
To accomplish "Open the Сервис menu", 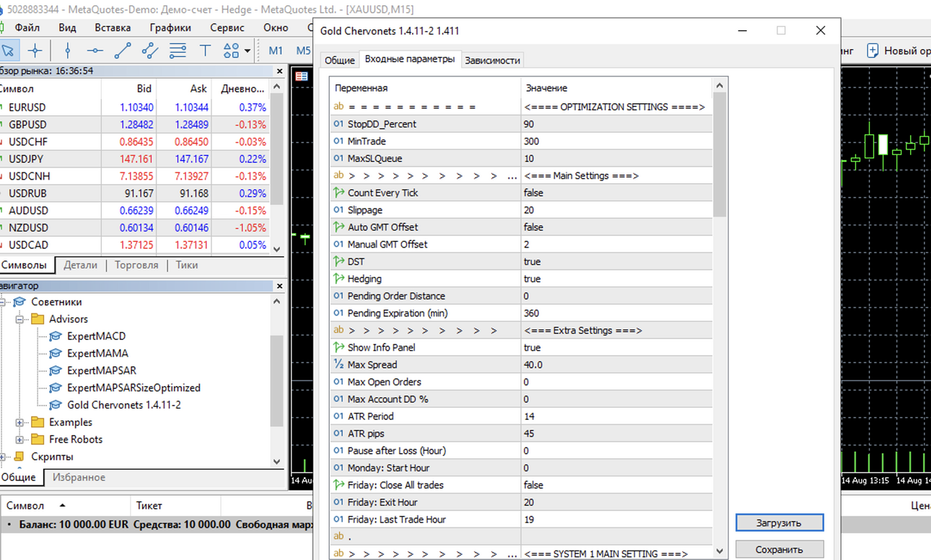I will [x=227, y=27].
